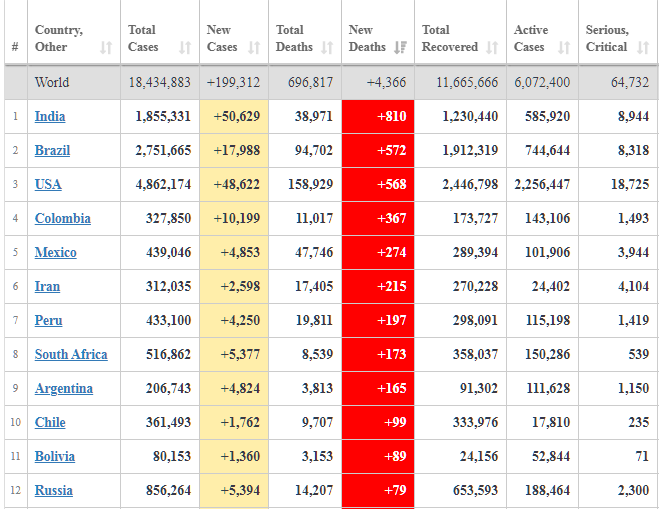The height and width of the screenshot is (509, 659).
Task: Click the World summary row label
Action: coord(52,83)
